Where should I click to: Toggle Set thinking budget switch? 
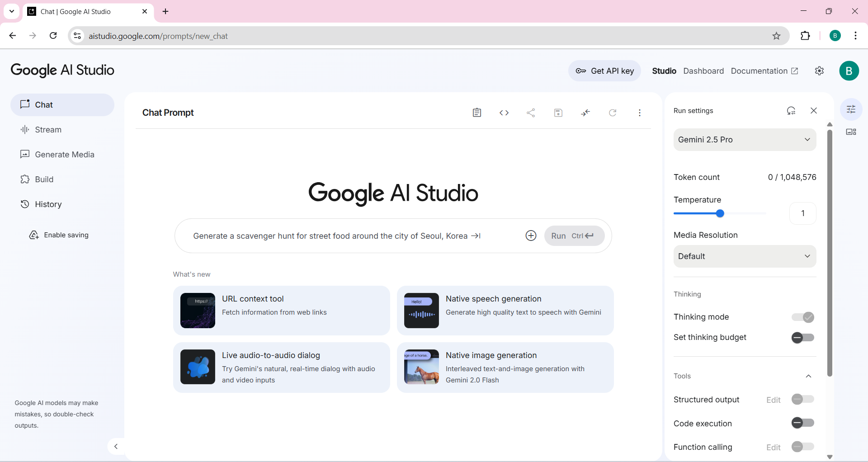point(803,338)
